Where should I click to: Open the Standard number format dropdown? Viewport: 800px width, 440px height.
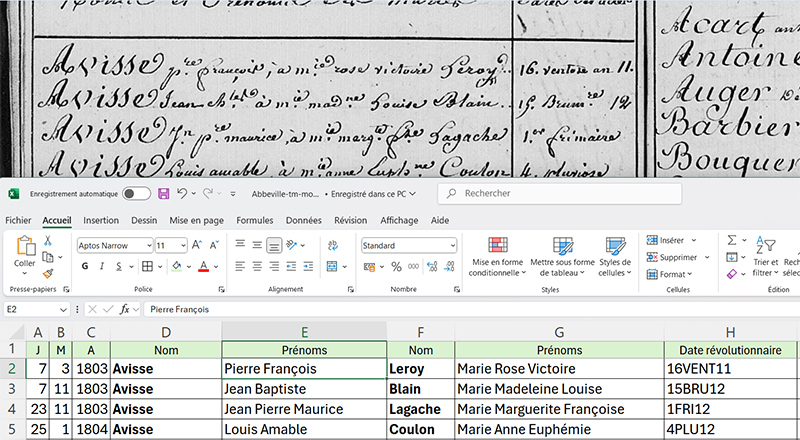453,246
